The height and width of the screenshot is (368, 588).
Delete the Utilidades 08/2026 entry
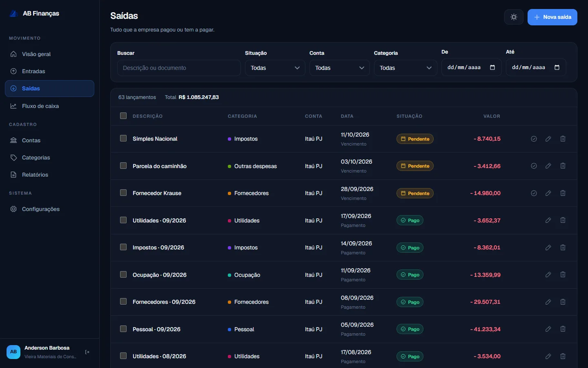563,356
